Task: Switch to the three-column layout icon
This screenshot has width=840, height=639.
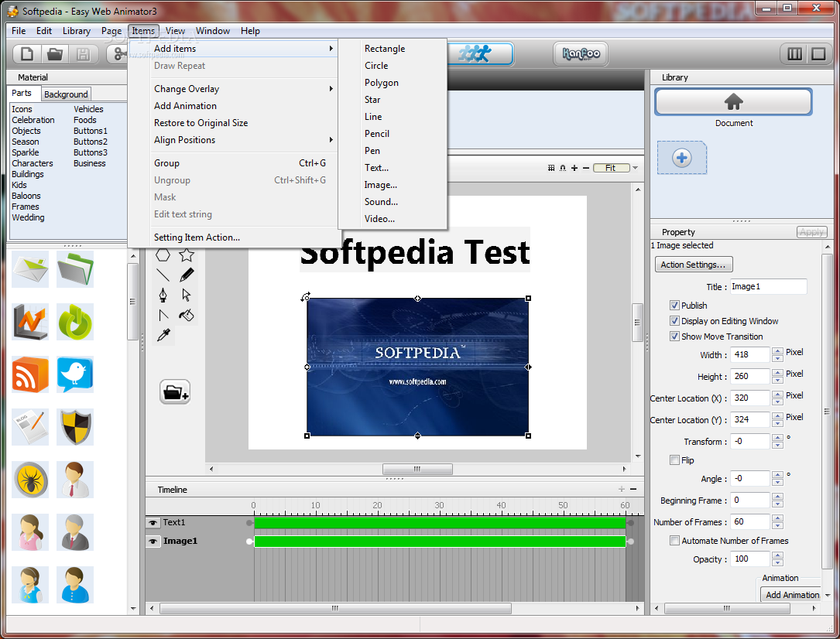Action: (794, 53)
